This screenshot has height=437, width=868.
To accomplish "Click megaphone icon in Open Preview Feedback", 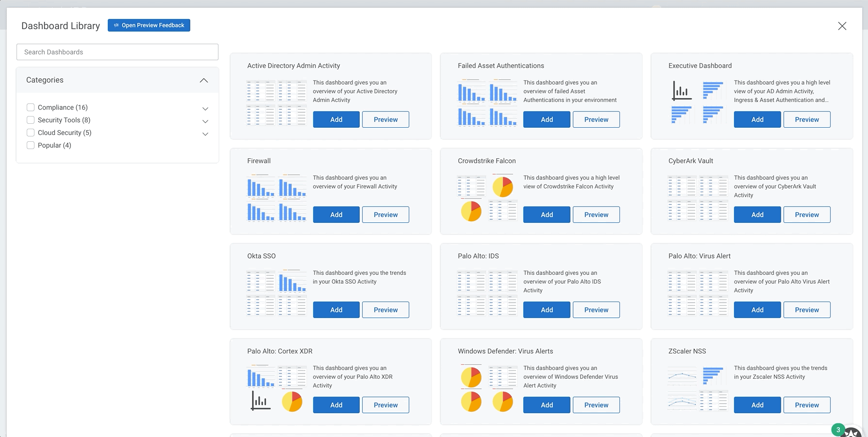I will (116, 25).
